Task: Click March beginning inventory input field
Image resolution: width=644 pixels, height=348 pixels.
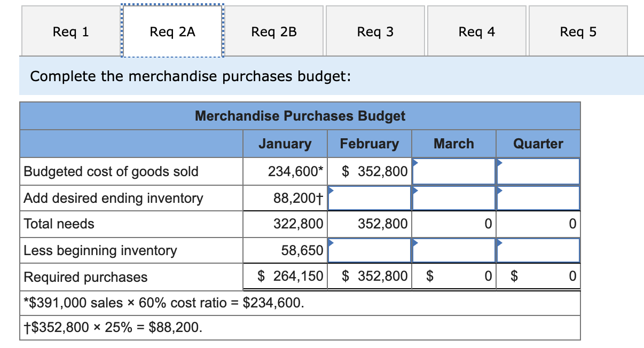Action: [454, 250]
